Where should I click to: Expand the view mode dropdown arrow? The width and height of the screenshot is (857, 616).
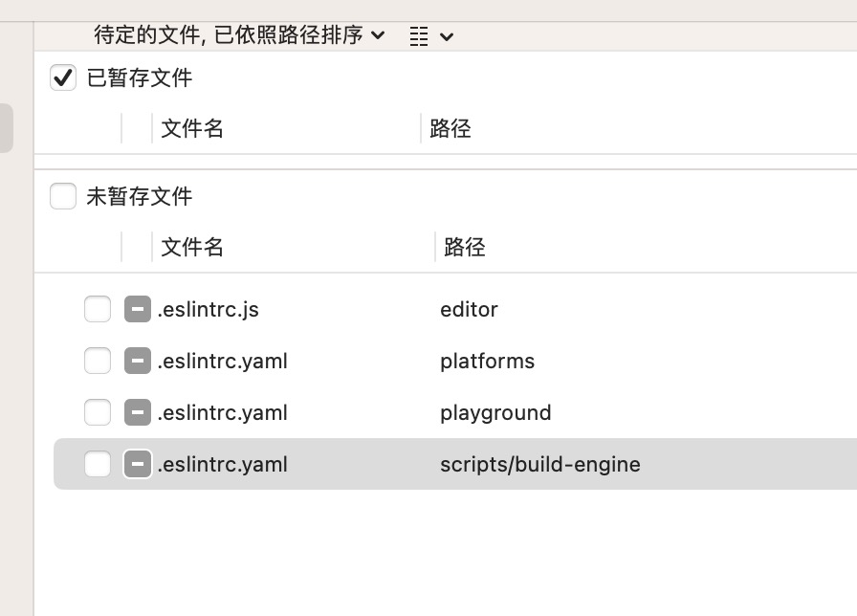pyautogui.click(x=447, y=36)
